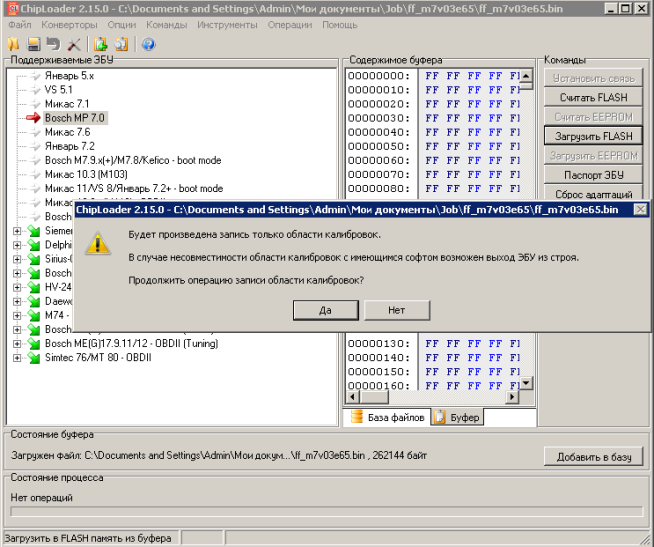Expand the Delphi tree node
Screen dimensions: 654x547
(x=17, y=245)
